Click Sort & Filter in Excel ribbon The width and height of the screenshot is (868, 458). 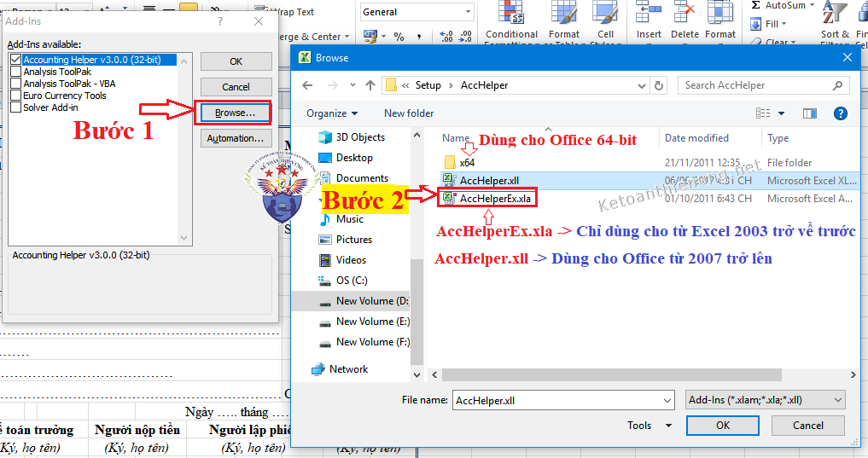point(834,22)
